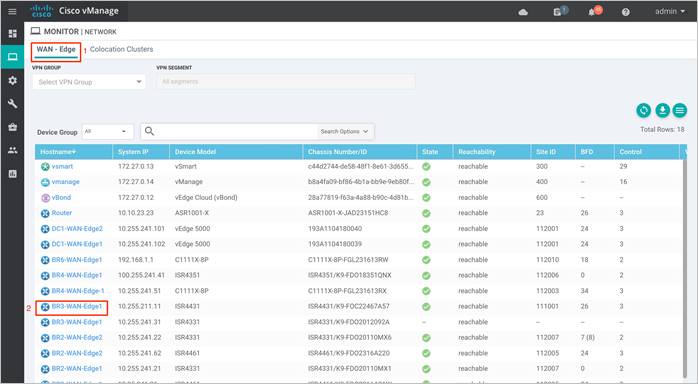
Task: Select the Monitor sidebar icon
Action: pyautogui.click(x=12, y=57)
